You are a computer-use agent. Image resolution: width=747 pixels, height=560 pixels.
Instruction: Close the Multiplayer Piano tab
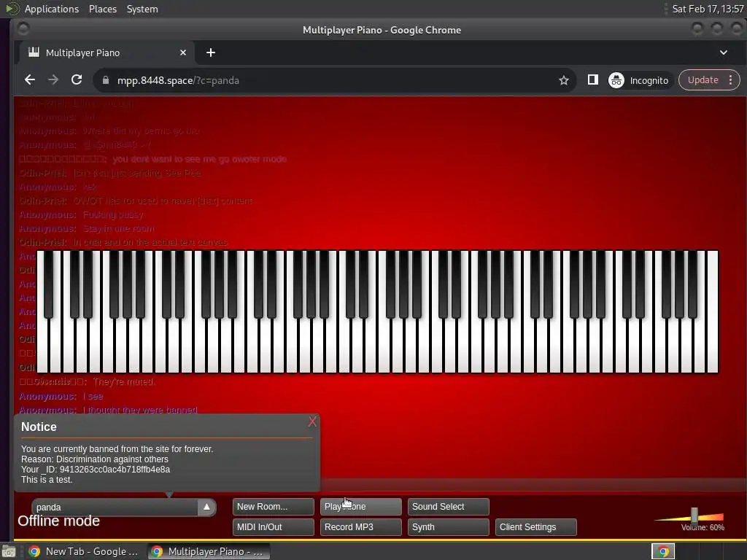[x=183, y=52]
